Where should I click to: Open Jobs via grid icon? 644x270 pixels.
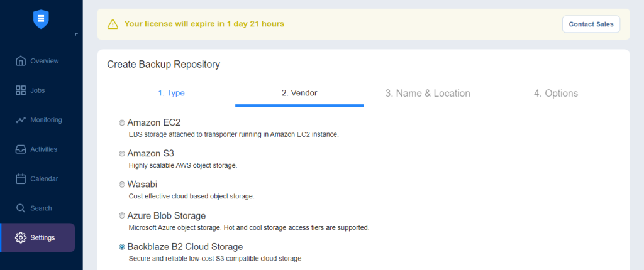tap(21, 90)
